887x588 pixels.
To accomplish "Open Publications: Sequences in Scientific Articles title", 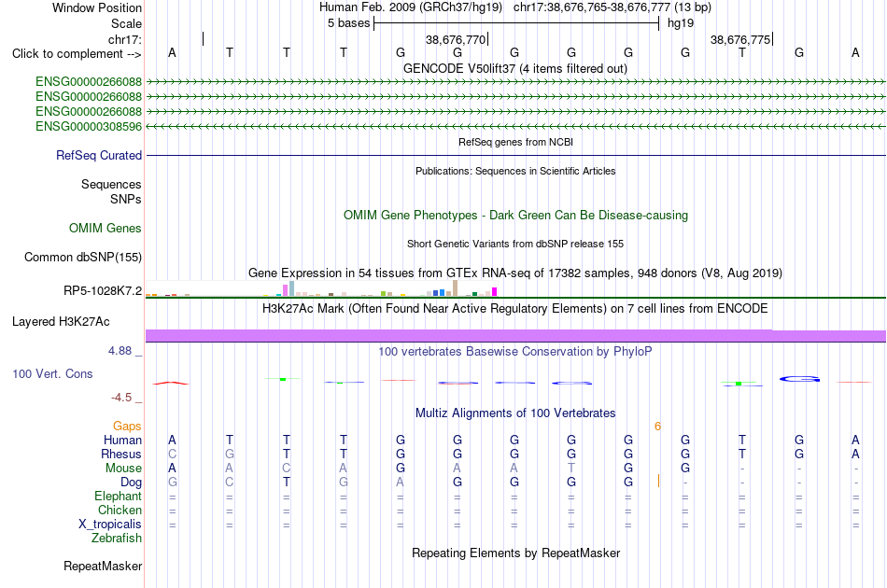I will 515,171.
